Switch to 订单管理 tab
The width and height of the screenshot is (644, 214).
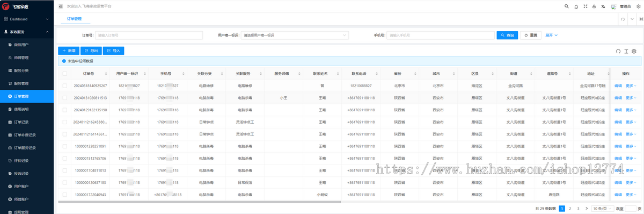click(75, 18)
